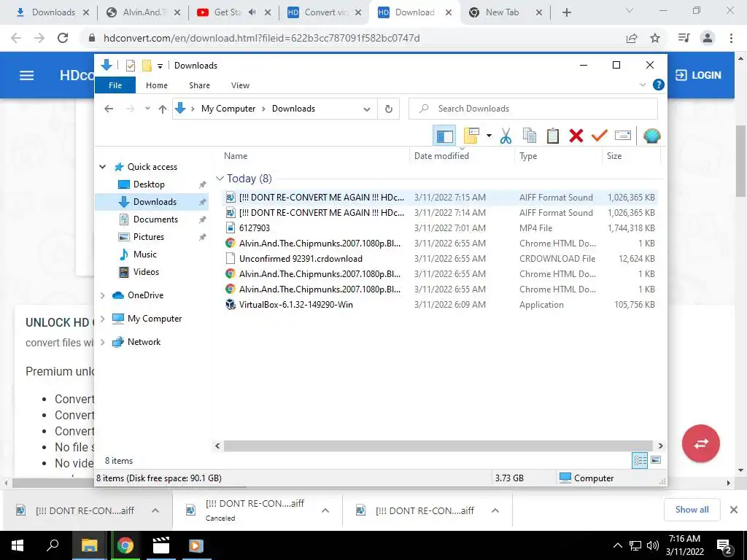Select the 6127903 MP4 file
This screenshot has height=560, width=747.
[x=439, y=228]
